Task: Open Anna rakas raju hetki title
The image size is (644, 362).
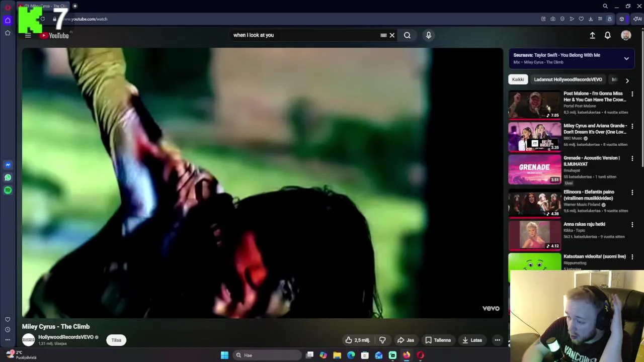Action: (x=584, y=224)
